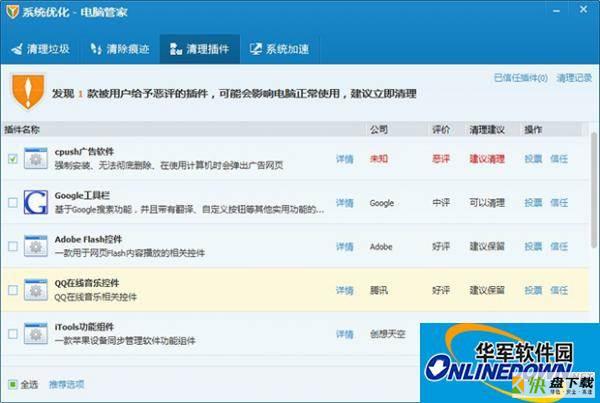This screenshot has width=600, height=403.
Task: Minimize the 电脑管家 window
Action: [x=557, y=11]
